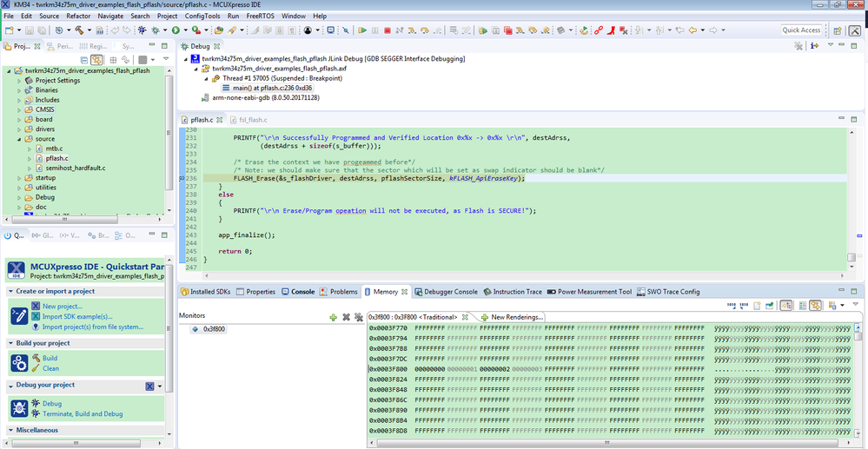The image size is (868, 449).
Task: Click Open Perspective icon near Quick Access
Action: 838,30
